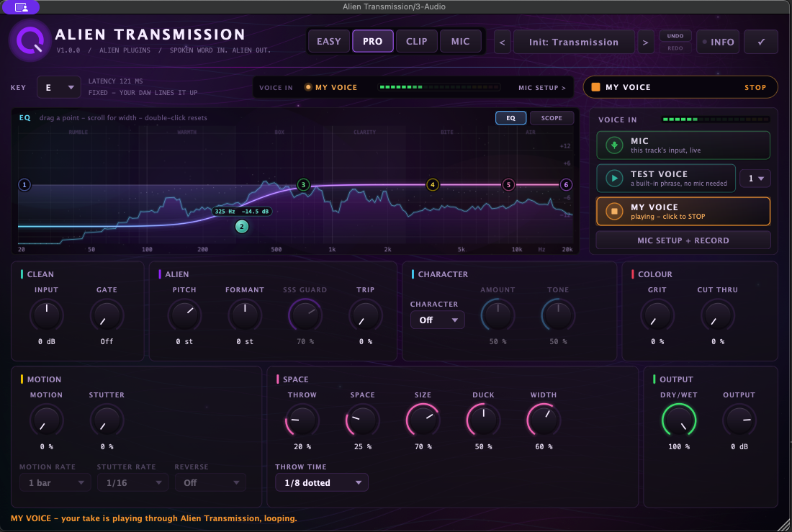The image size is (792, 532).
Task: Open the Init: Transmission preset name
Action: [x=574, y=42]
